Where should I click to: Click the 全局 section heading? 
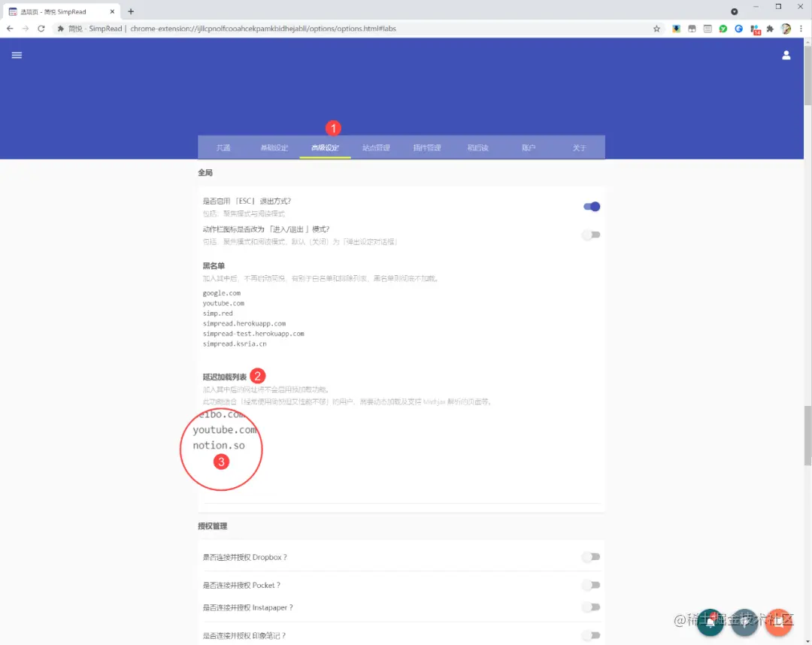(205, 172)
